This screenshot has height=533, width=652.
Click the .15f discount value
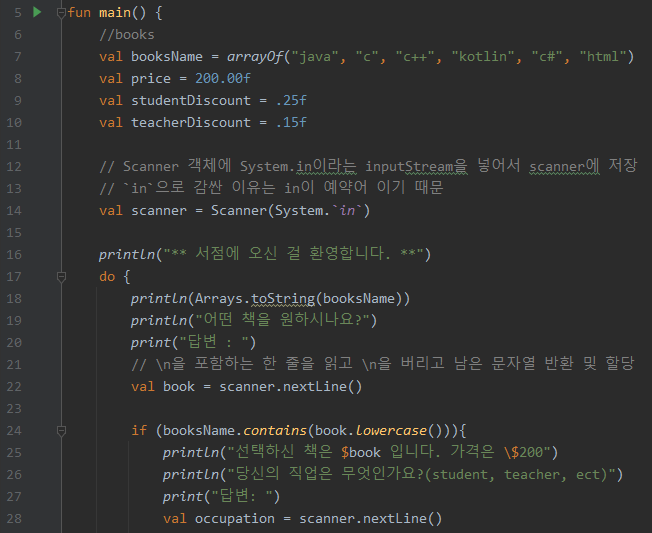291,123
